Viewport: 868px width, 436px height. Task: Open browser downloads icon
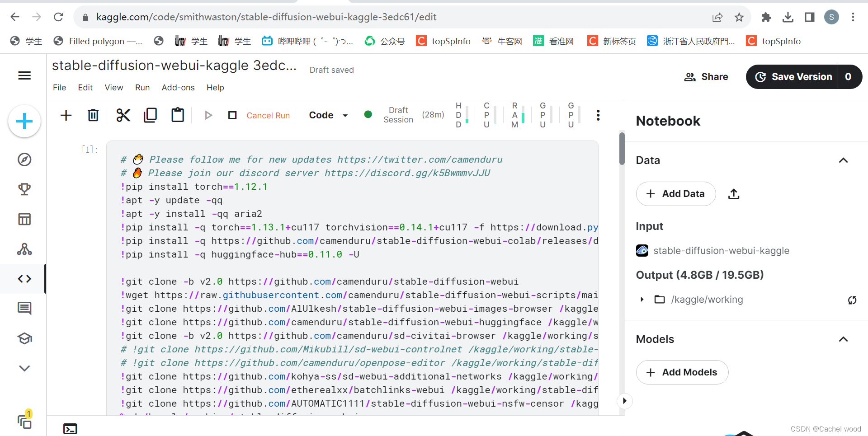(x=788, y=17)
